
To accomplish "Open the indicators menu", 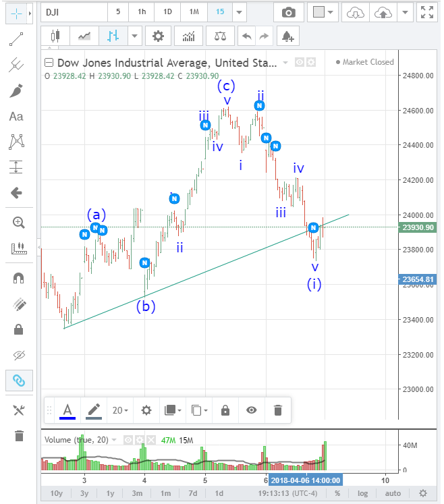I will pyautogui.click(x=189, y=36).
